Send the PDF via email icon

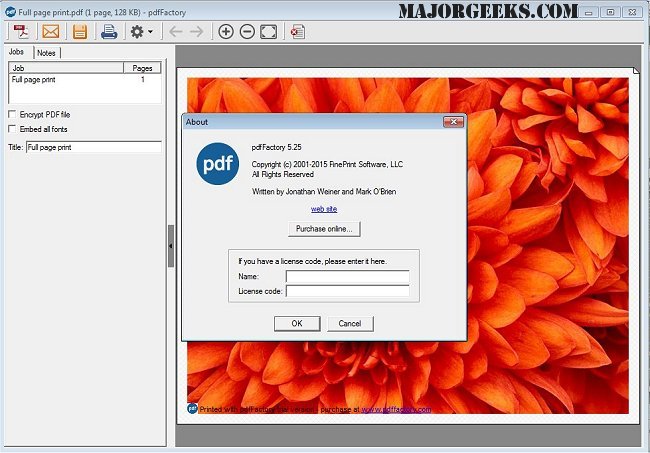(51, 31)
